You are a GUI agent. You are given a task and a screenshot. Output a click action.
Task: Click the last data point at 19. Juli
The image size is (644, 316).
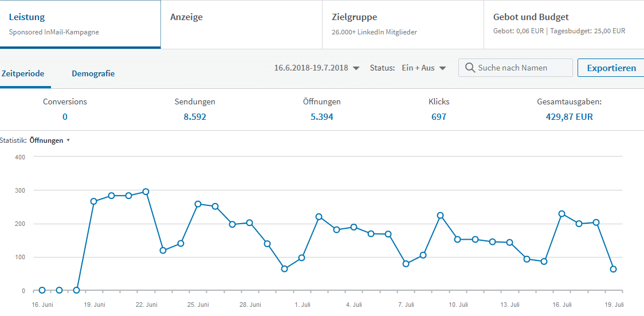[613, 269]
